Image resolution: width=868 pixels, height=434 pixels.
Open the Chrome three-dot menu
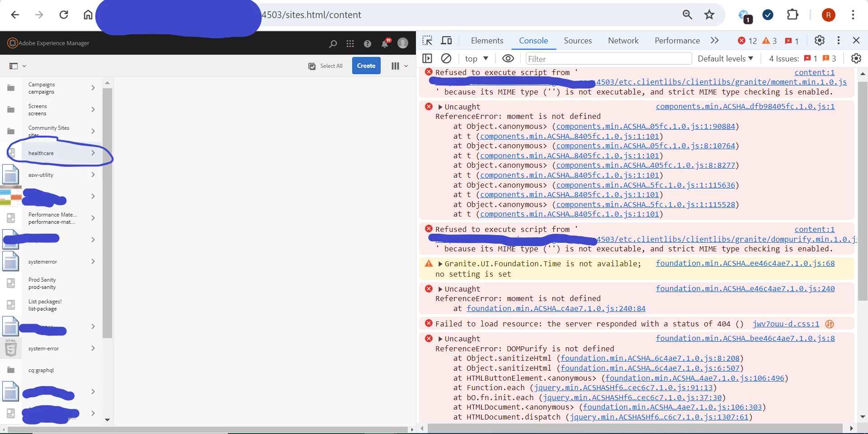point(853,15)
